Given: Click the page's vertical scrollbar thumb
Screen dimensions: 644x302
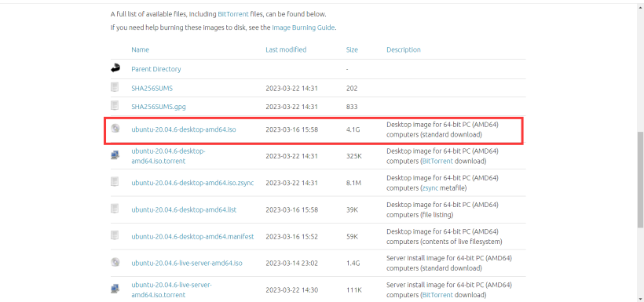Looking at the screenshot, I should (640, 180).
